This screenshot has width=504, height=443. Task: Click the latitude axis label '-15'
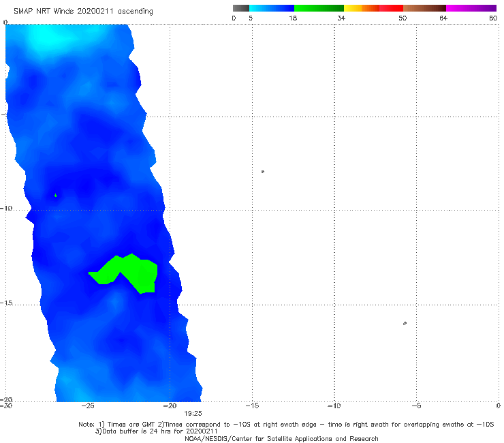6,303
